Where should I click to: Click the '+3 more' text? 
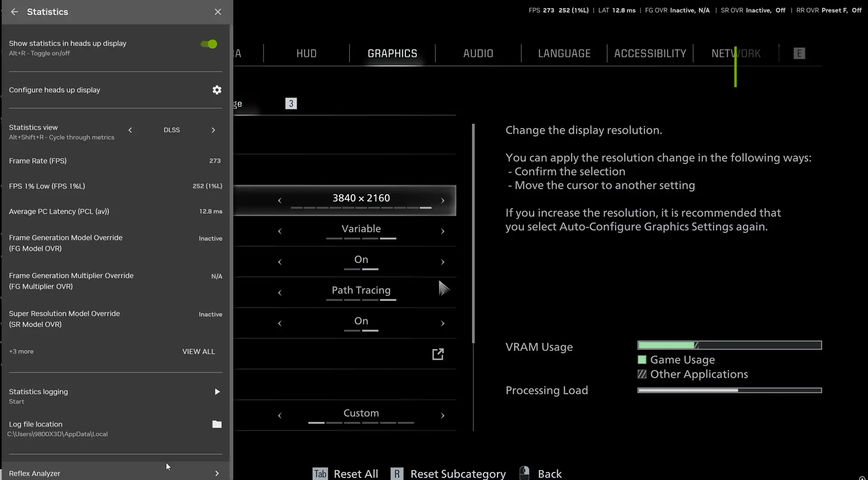pyautogui.click(x=21, y=352)
